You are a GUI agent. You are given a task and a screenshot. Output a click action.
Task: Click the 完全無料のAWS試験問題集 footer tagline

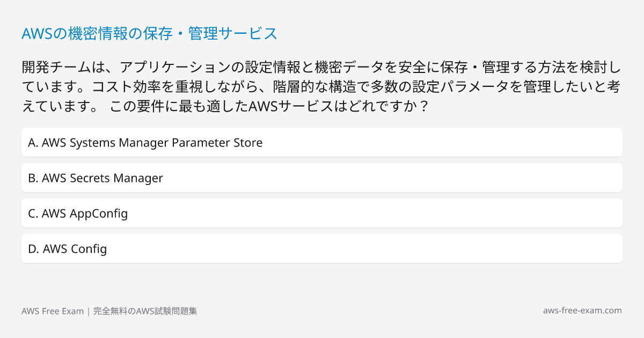pyautogui.click(x=145, y=311)
